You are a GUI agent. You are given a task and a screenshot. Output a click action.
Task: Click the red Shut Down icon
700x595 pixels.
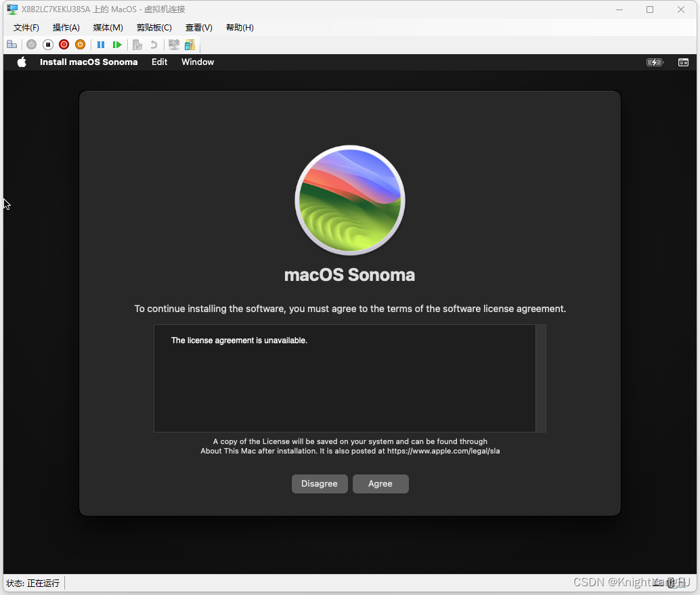[64, 45]
